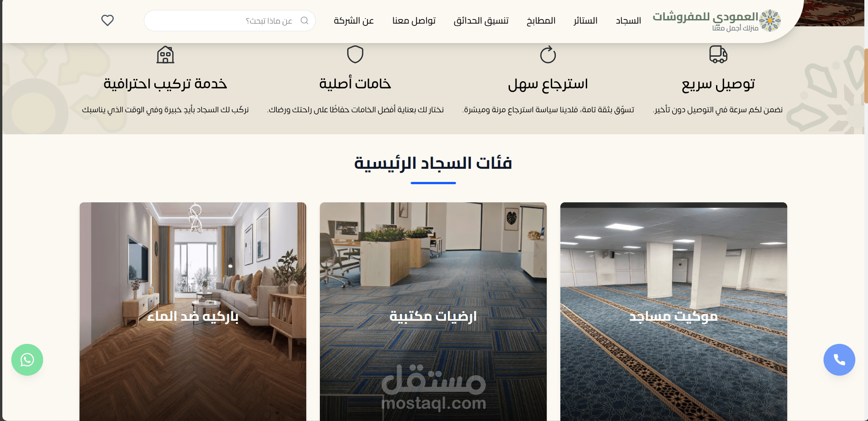This screenshot has height=421, width=868.
Task: Focus the عن ماذا تبحث search field
Action: pyautogui.click(x=230, y=20)
